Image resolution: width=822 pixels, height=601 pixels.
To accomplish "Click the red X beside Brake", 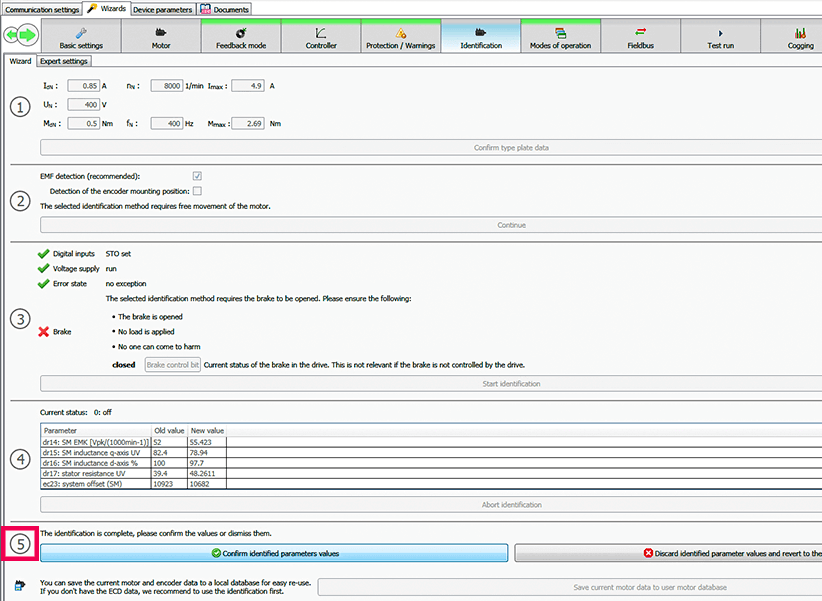I will pos(44,331).
